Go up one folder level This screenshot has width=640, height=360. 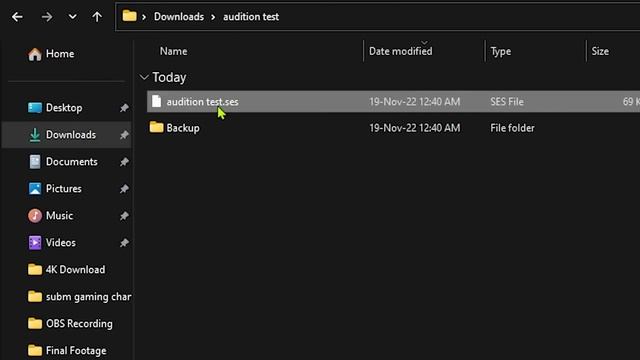point(97,17)
